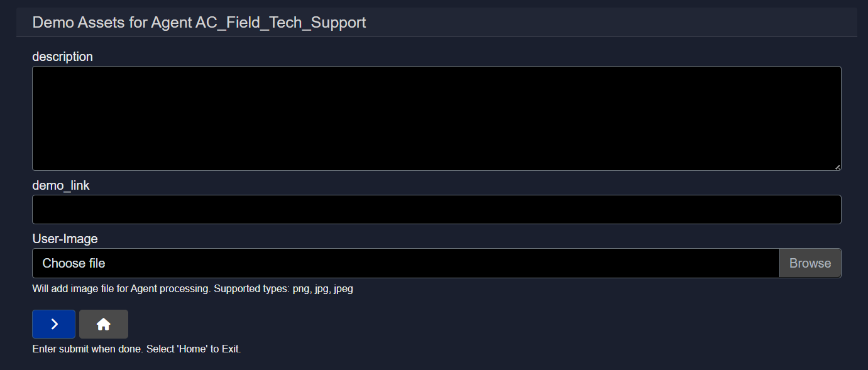Place cursor in the description box
Image resolution: width=868 pixels, height=370 pixels.
[436, 118]
